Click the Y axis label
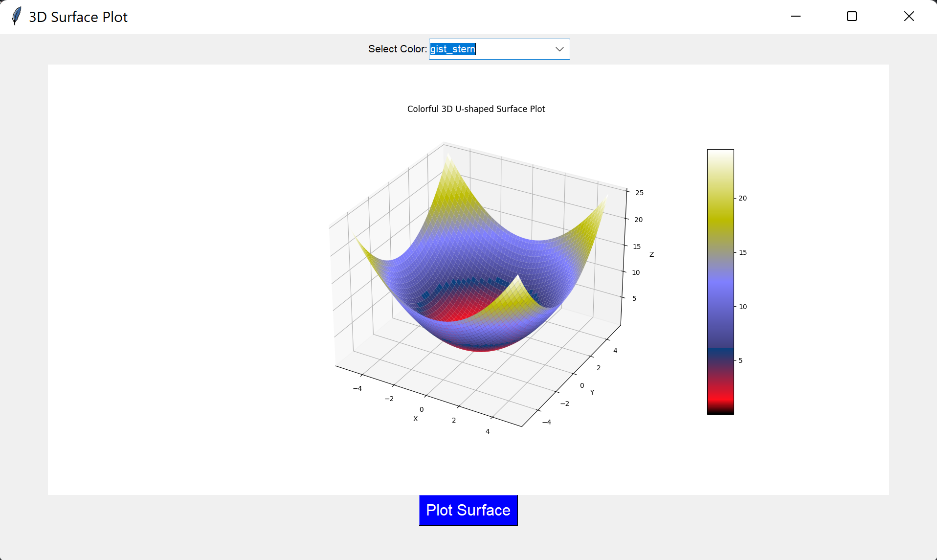 591,392
